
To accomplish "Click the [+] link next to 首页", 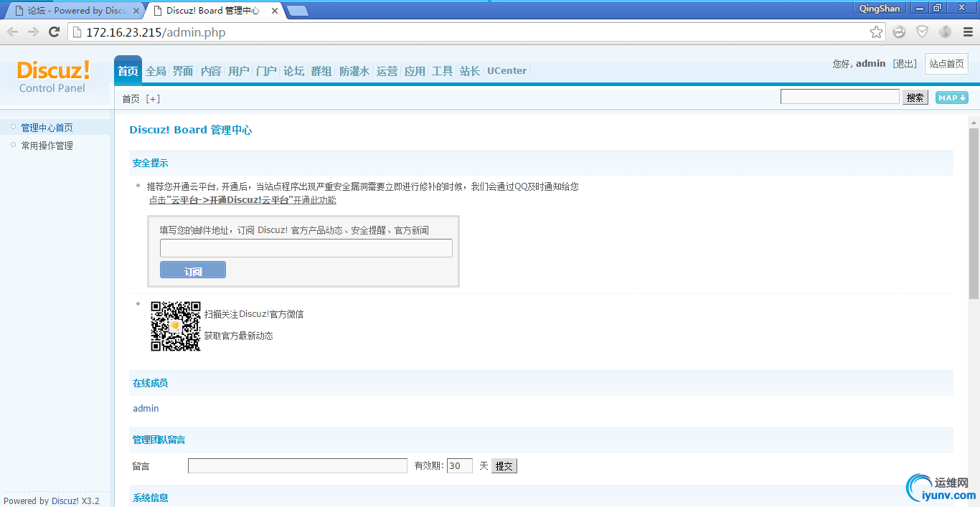I will [x=153, y=99].
